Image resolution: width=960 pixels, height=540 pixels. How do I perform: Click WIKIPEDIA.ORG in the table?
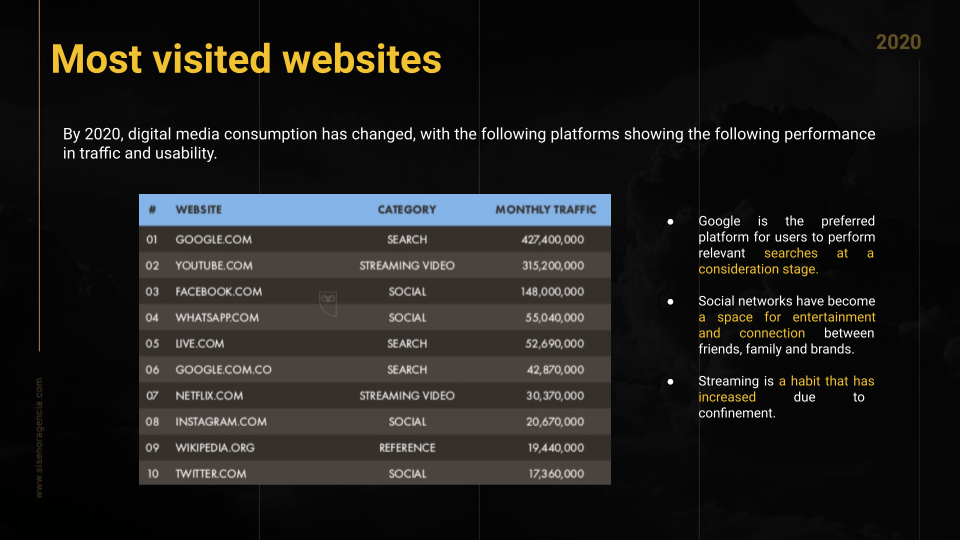(215, 448)
